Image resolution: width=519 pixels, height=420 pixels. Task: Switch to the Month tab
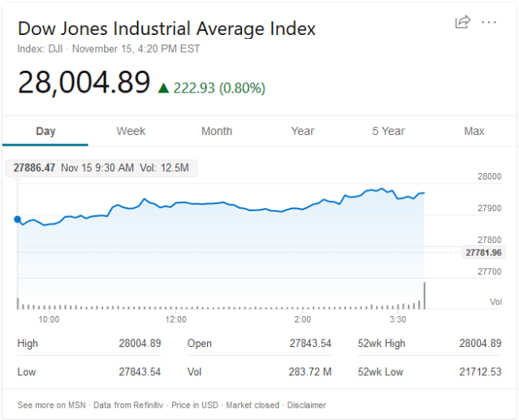click(x=217, y=131)
